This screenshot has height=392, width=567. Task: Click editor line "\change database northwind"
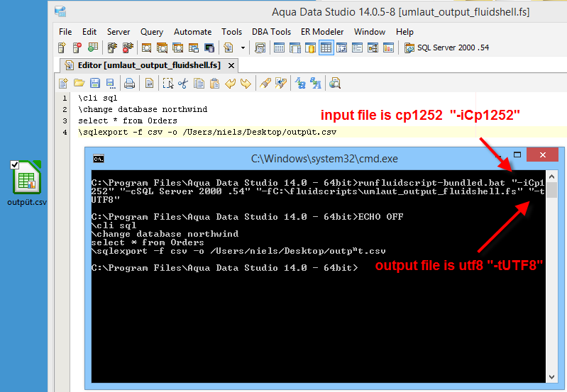click(x=143, y=109)
